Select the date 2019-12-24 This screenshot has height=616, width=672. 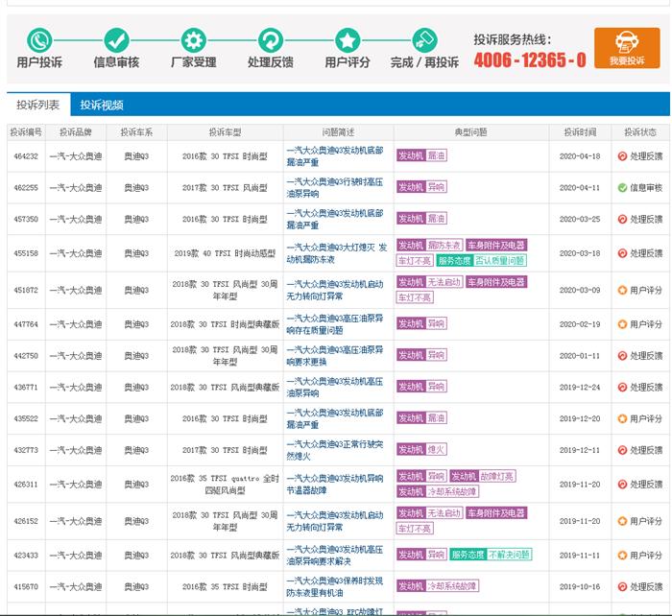coord(580,387)
